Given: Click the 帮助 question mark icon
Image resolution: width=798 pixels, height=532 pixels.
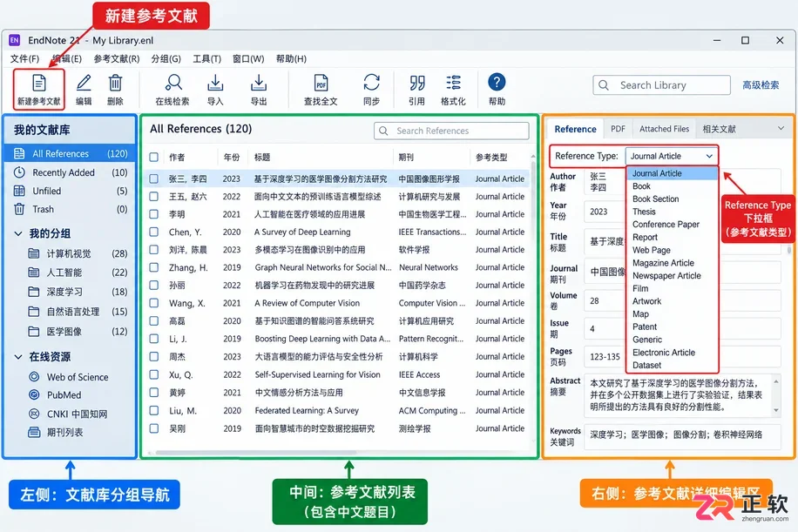Looking at the screenshot, I should (497, 83).
